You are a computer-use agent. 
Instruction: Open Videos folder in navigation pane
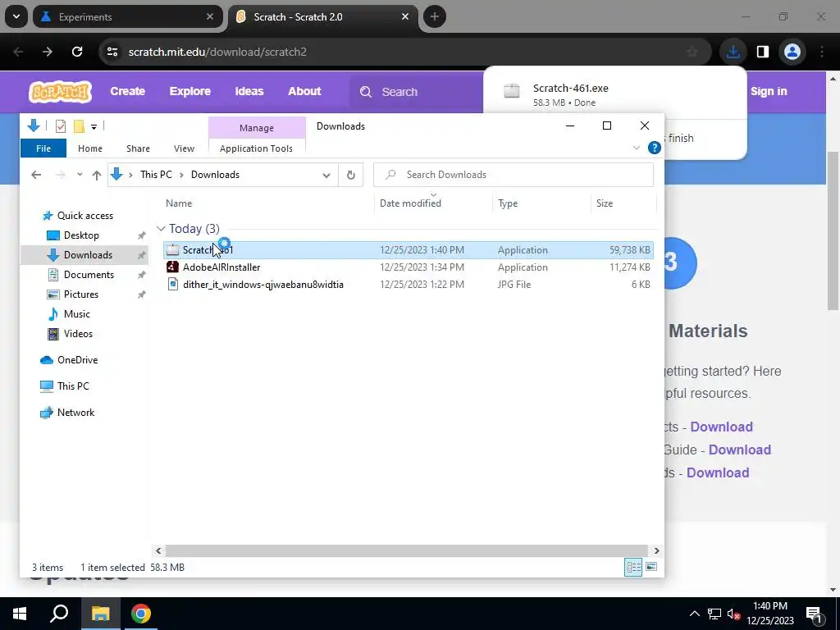click(x=78, y=334)
